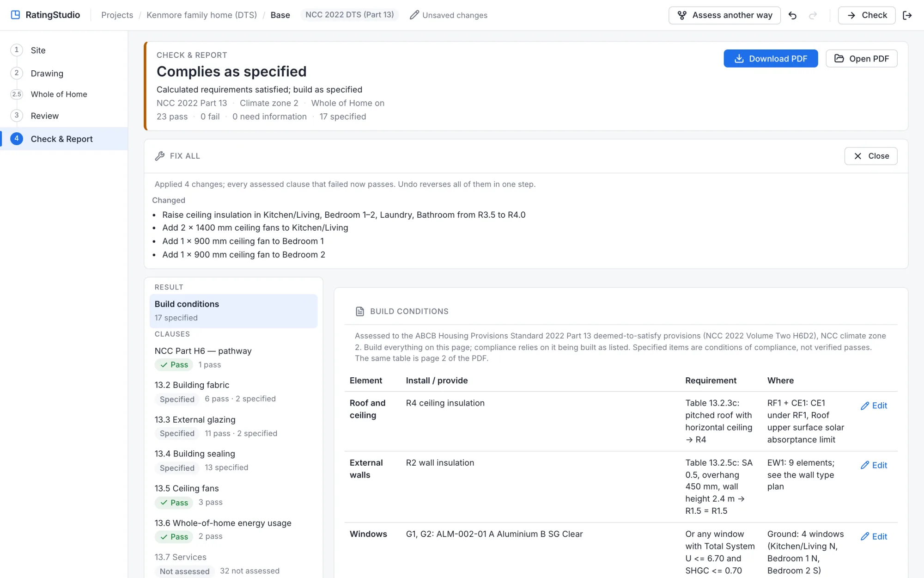
Task: Download the PDF report
Action: [771, 59]
